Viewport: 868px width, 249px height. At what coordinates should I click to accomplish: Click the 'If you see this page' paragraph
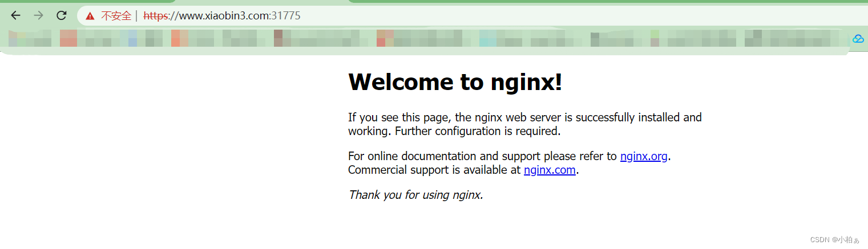pos(525,124)
